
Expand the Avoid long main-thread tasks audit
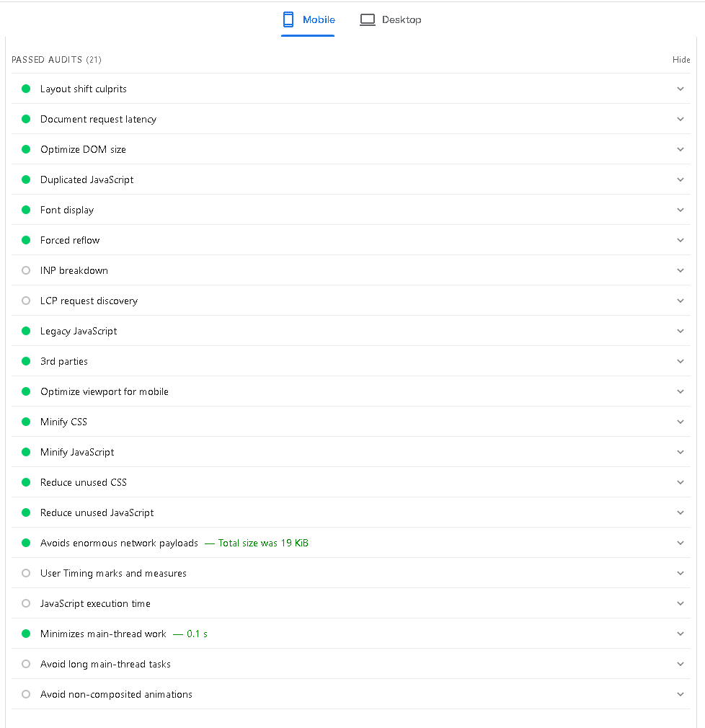point(680,664)
